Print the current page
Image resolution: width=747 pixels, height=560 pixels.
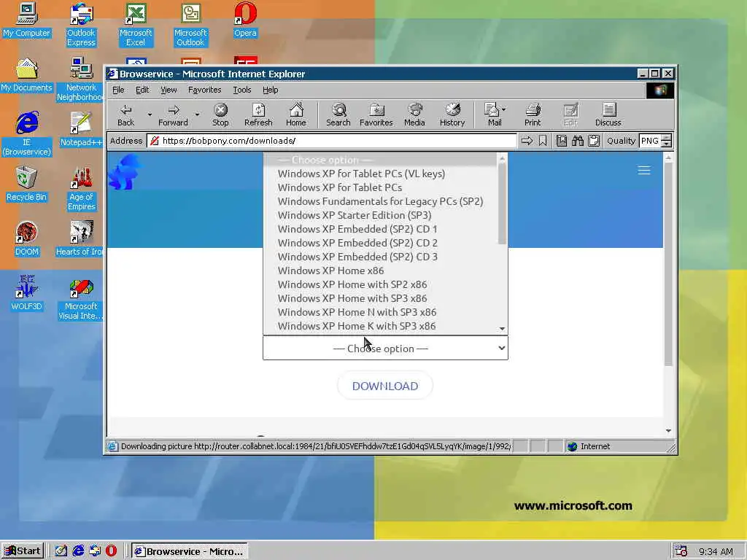[533, 114]
